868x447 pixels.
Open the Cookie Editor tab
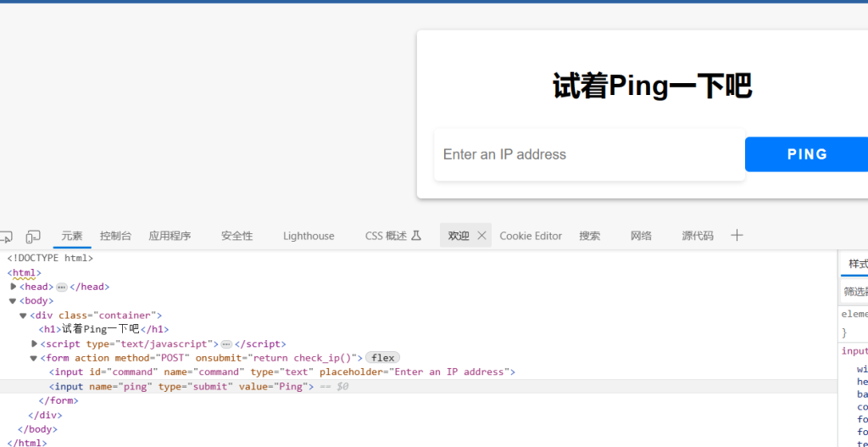[x=531, y=236]
